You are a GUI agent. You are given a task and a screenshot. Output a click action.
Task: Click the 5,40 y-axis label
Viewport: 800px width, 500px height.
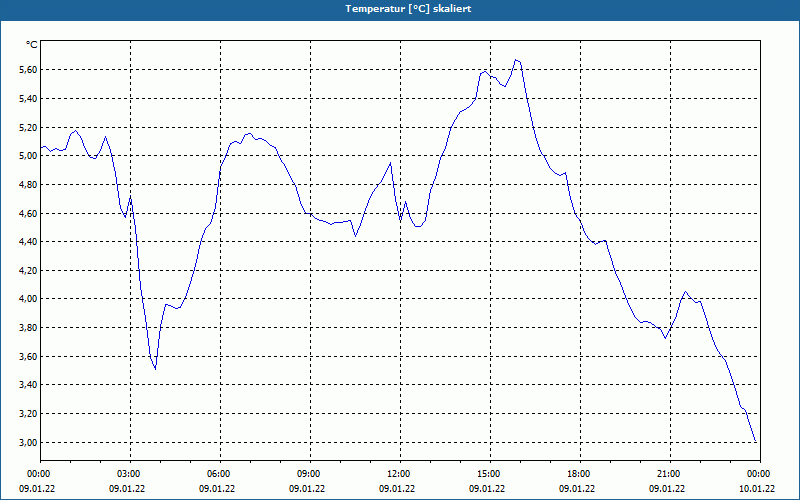(x=28, y=98)
